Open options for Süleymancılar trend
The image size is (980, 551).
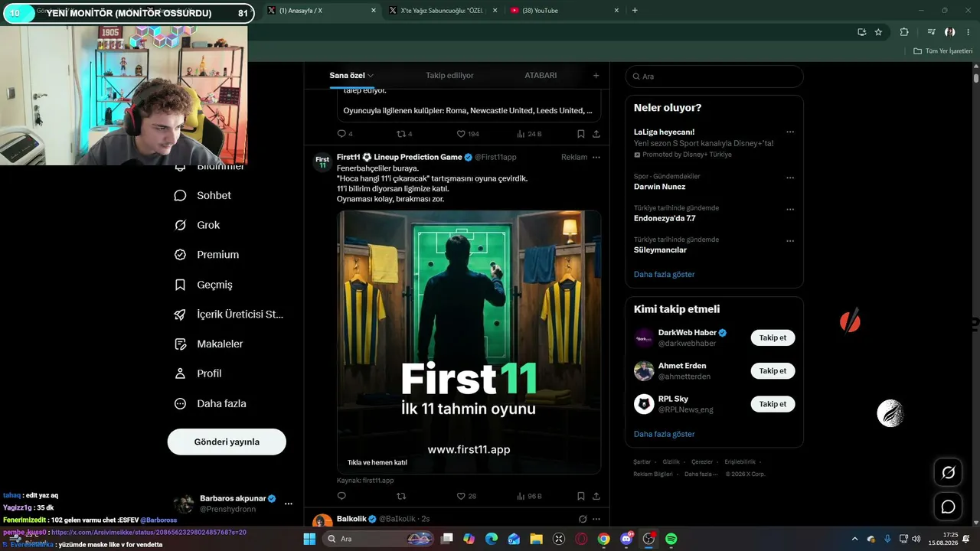coord(790,240)
